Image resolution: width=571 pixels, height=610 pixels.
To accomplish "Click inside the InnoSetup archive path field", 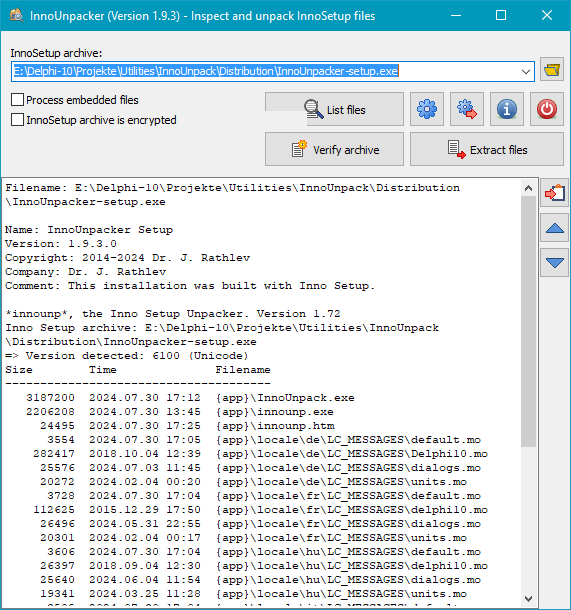I will (264, 72).
